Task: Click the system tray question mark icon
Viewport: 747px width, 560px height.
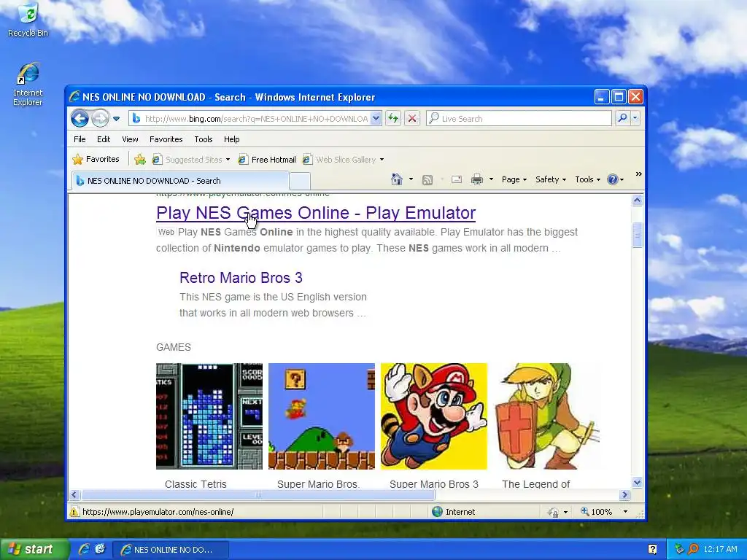Action: (652, 550)
